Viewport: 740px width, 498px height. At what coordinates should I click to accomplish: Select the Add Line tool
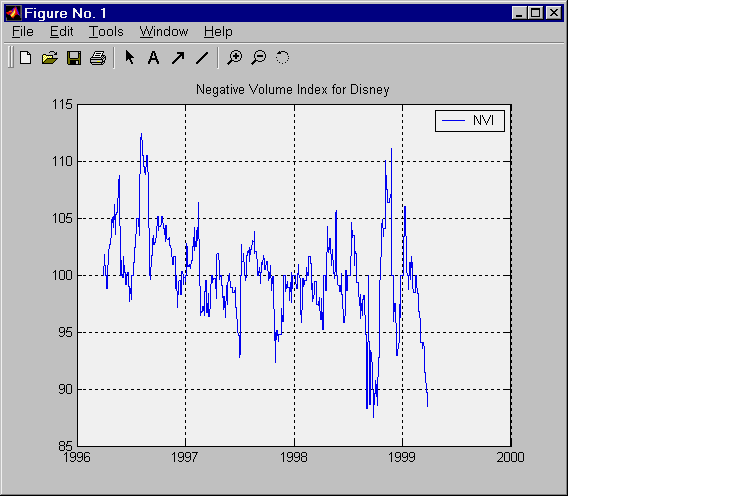202,58
